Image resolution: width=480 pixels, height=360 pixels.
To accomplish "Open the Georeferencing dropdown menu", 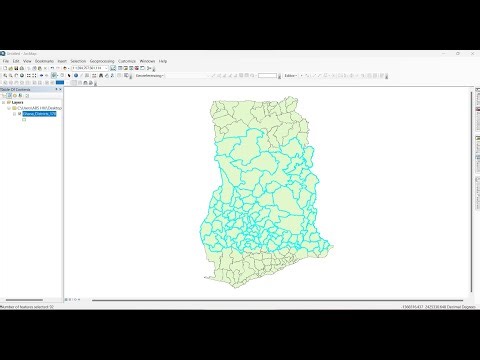I will point(149,76).
